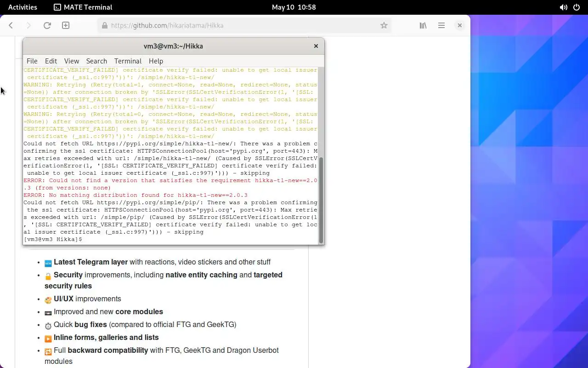The image size is (588, 368).
Task: Reload the GitHub page
Action: click(47, 26)
